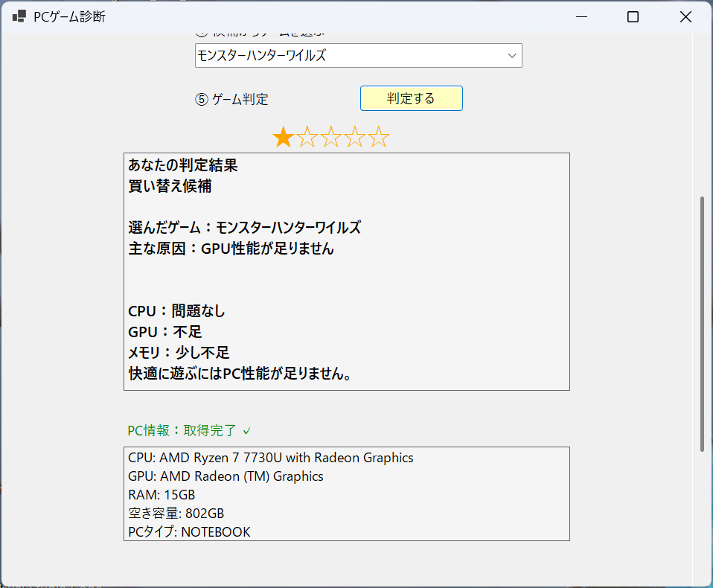
Task: Click the GPU：不足 line
Action: (165, 332)
